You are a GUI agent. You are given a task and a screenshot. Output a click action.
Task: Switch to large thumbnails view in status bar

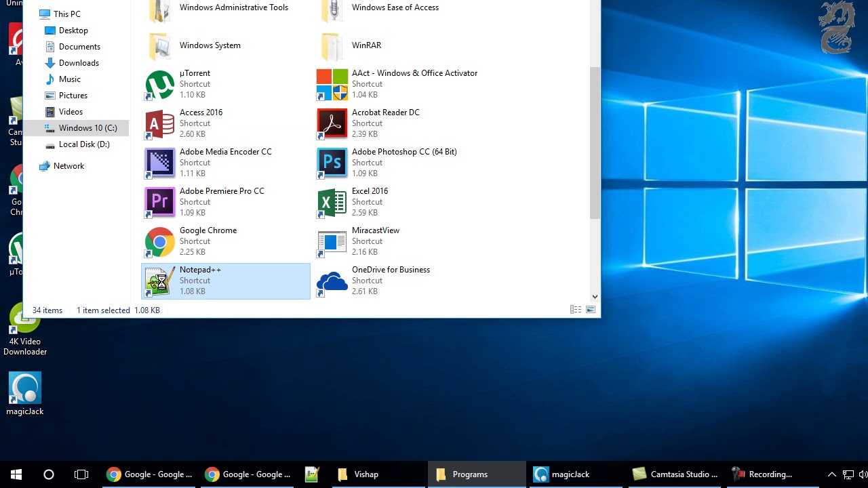(591, 310)
